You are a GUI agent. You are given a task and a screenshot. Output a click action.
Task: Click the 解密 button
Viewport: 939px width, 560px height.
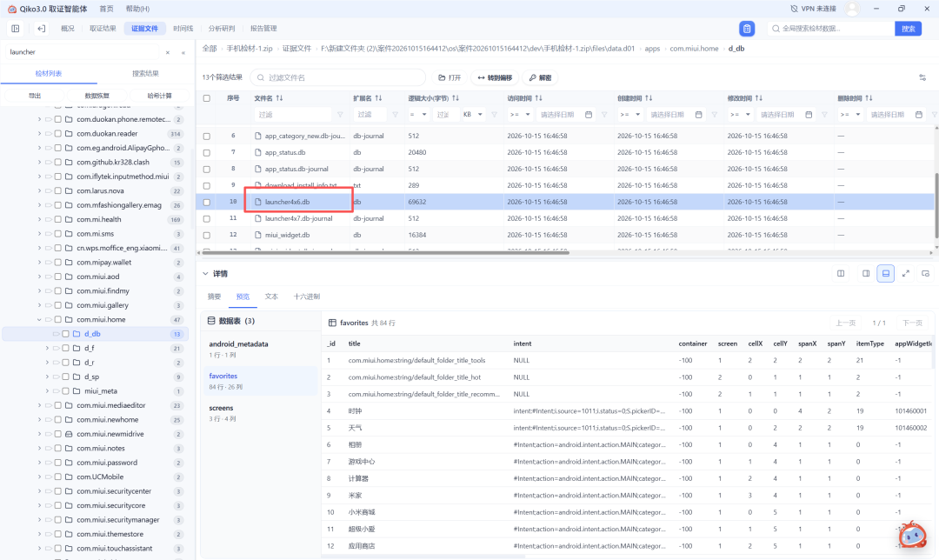click(540, 78)
